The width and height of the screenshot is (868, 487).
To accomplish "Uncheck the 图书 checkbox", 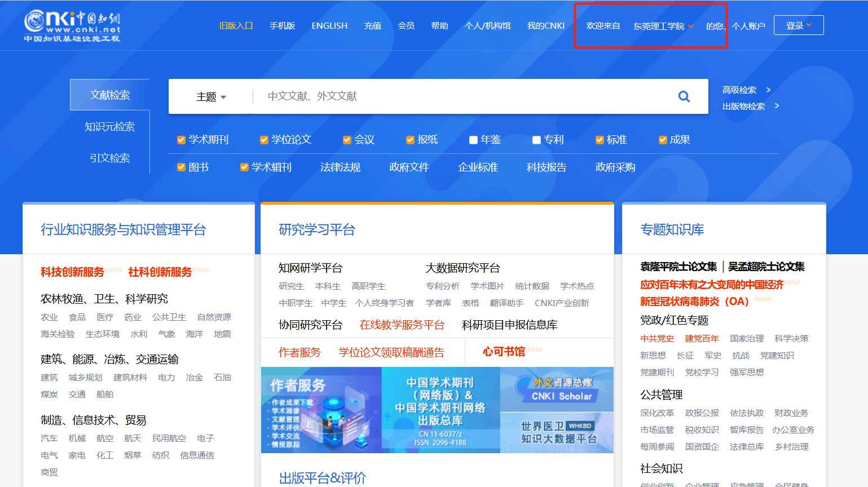I will tap(181, 167).
